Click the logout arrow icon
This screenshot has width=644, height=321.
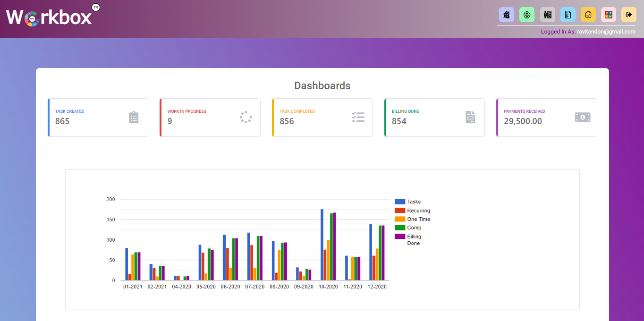(x=629, y=15)
